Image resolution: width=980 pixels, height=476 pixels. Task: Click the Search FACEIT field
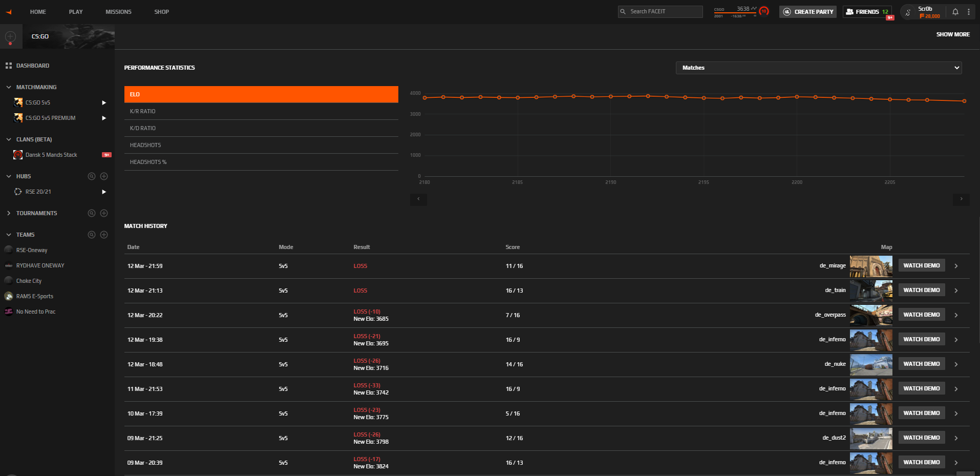point(661,11)
